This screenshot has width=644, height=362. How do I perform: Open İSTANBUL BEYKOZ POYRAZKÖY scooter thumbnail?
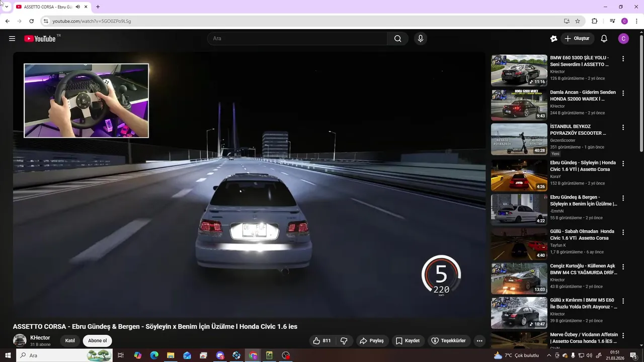click(x=519, y=139)
